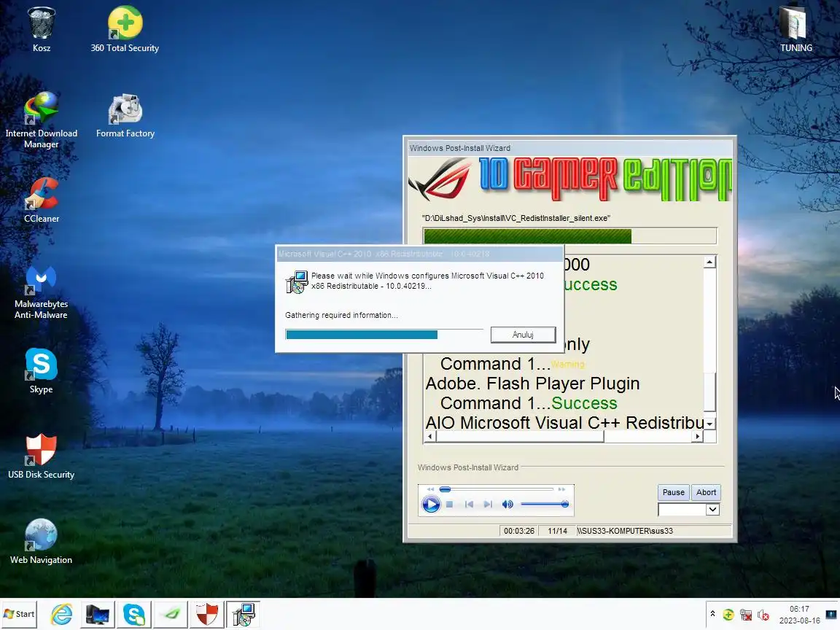Abort the Post-Install Wizard
This screenshot has height=630, width=840.
706,492
